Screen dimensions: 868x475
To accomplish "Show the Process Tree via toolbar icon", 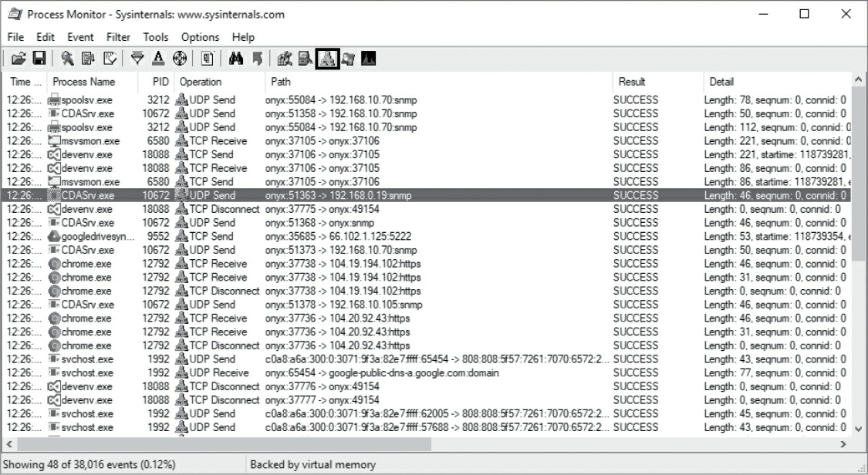I will [x=207, y=59].
